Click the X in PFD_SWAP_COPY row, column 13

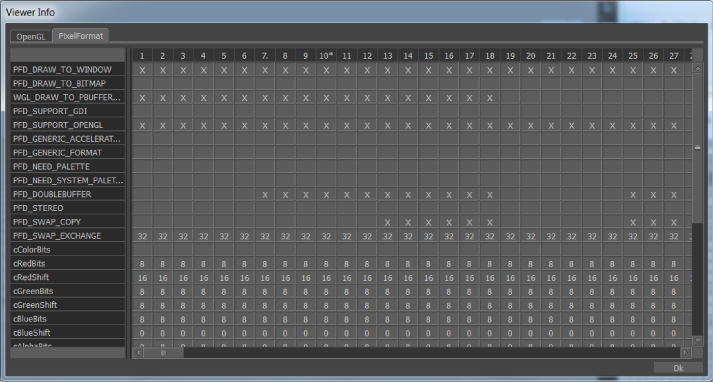pos(387,222)
